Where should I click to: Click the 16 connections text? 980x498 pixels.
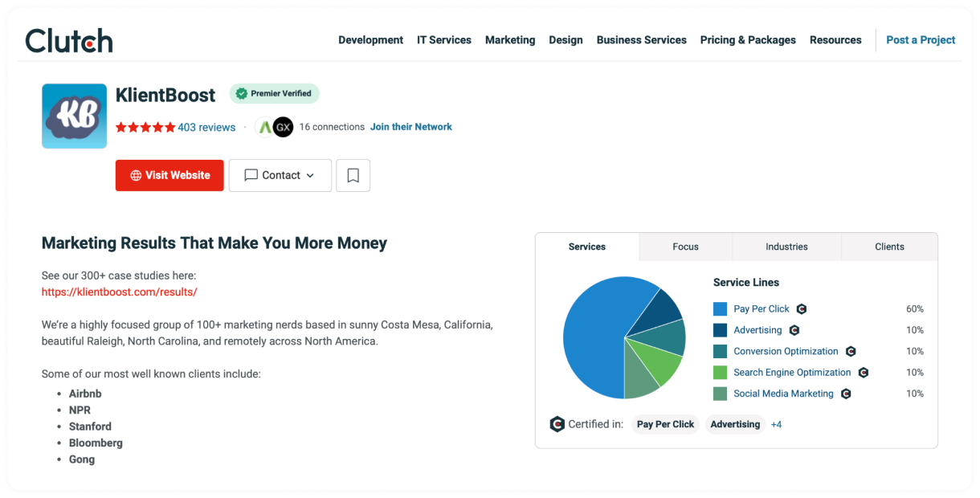coord(332,127)
